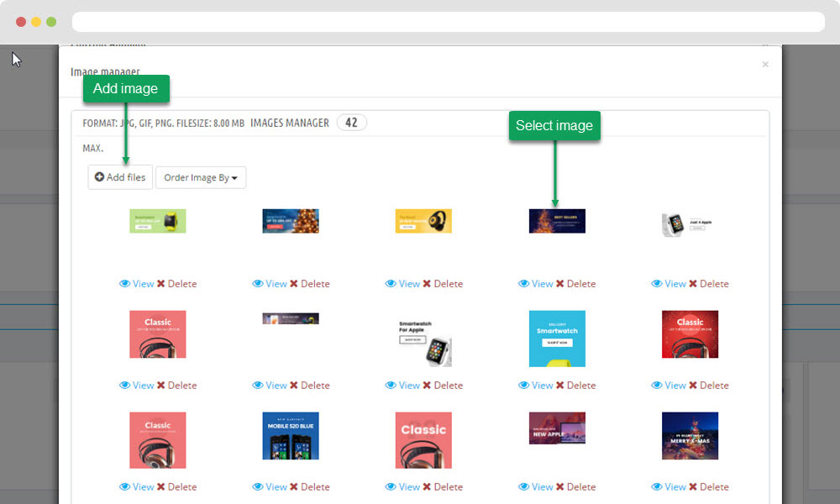Image resolution: width=840 pixels, height=504 pixels.
Task: Close the Image manager dialog
Action: click(764, 65)
